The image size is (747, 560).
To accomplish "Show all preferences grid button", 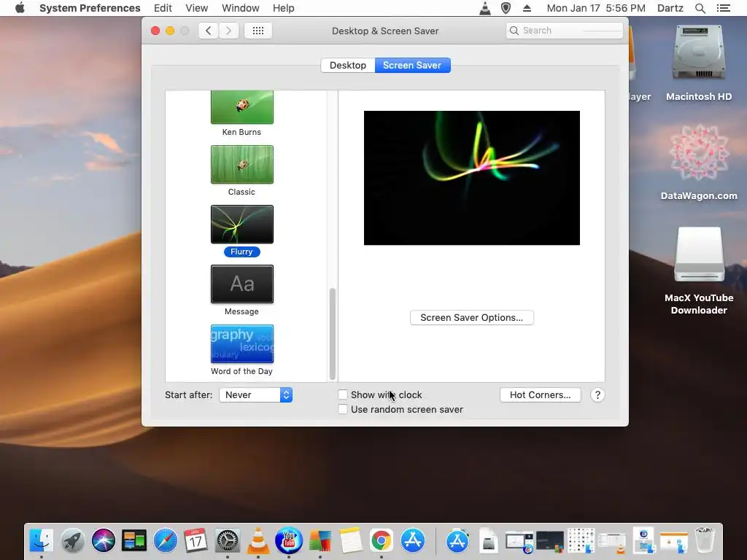I will (x=258, y=31).
